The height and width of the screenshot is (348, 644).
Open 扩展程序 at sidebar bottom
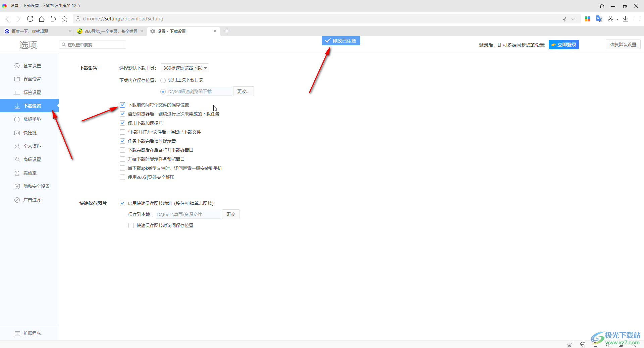(29, 333)
